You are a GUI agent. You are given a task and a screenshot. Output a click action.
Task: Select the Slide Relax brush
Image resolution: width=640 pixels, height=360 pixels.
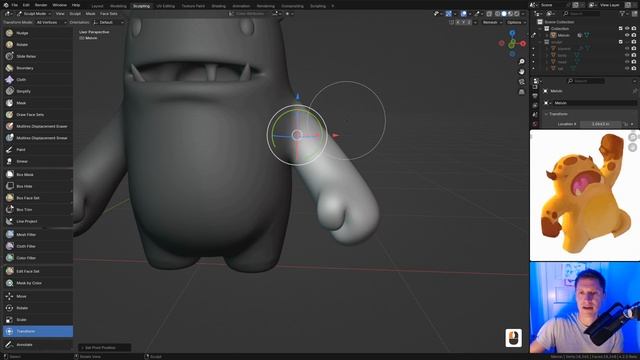coord(38,56)
